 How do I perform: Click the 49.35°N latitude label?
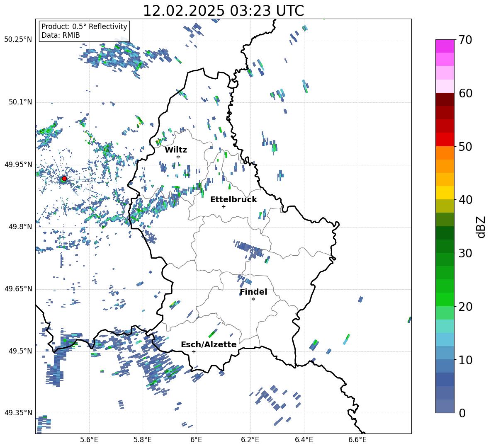click(18, 413)
